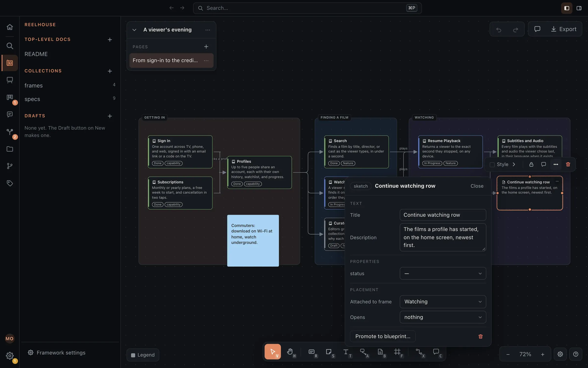Click the Search input field
This screenshot has width=588, height=368.
[x=307, y=8]
